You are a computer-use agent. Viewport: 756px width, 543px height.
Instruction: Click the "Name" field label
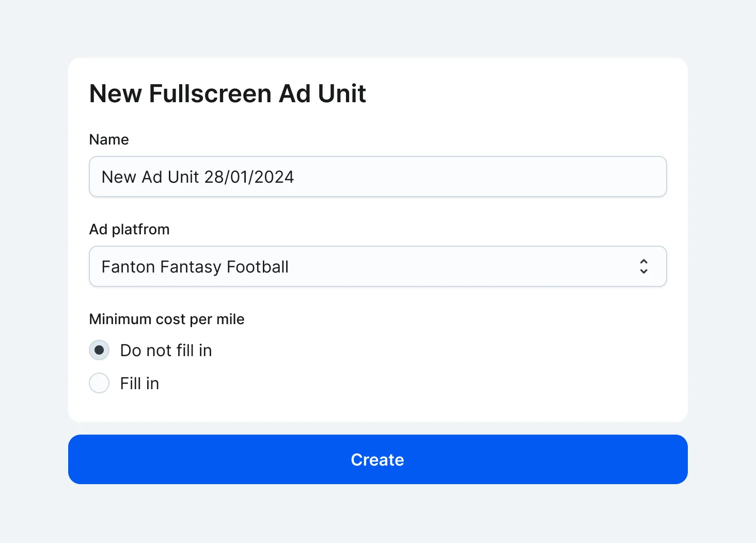(109, 139)
